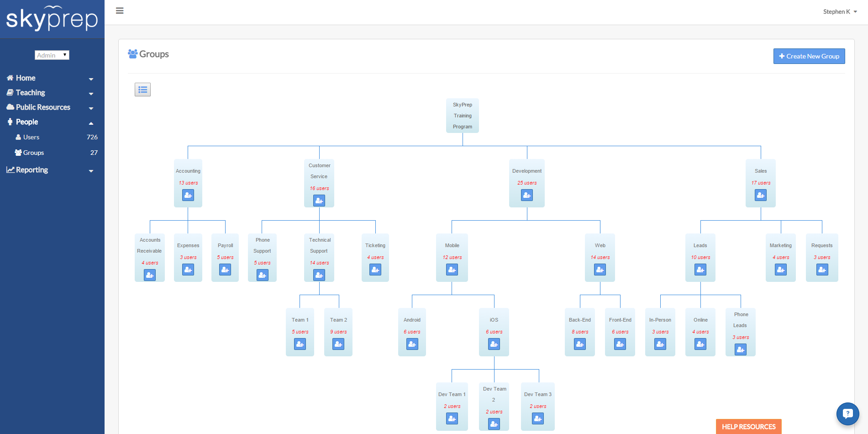Add user to Team 1 group
The width and height of the screenshot is (868, 434).
(x=300, y=344)
